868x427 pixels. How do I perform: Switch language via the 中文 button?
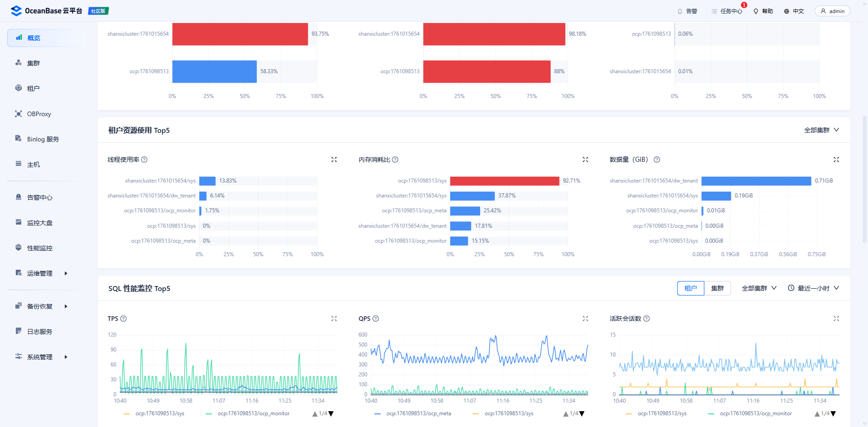(794, 11)
